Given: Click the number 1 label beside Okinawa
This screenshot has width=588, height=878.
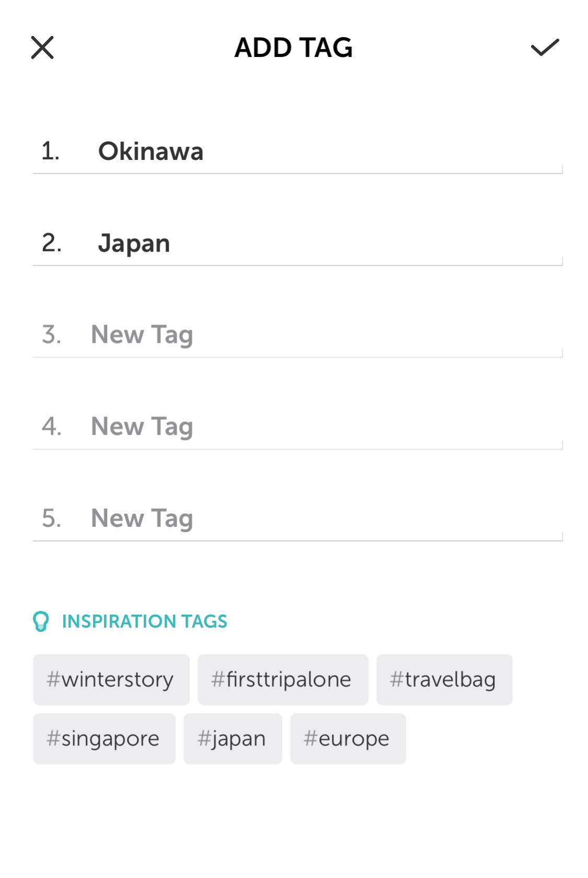Looking at the screenshot, I should pyautogui.click(x=51, y=152).
